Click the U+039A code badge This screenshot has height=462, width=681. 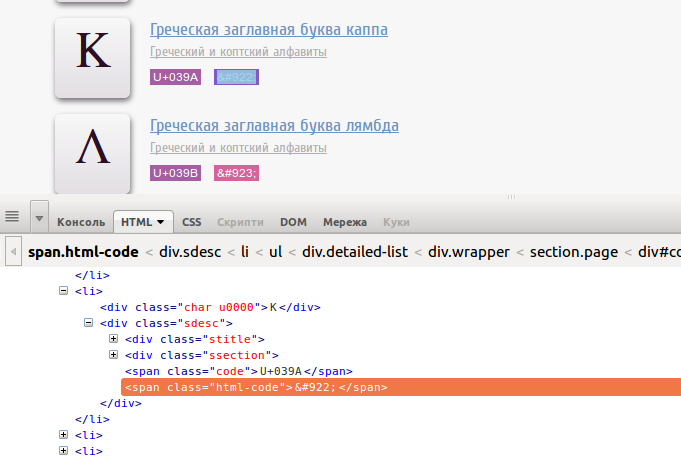point(175,77)
